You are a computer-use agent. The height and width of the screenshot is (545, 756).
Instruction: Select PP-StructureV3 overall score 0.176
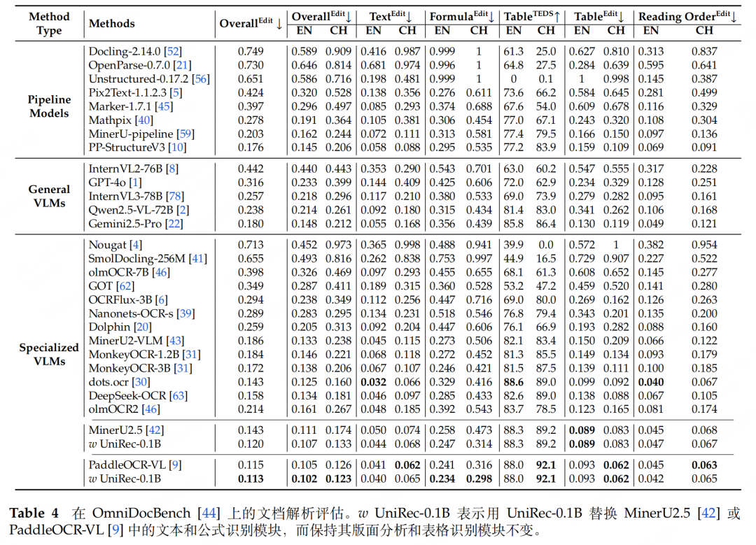(x=251, y=148)
